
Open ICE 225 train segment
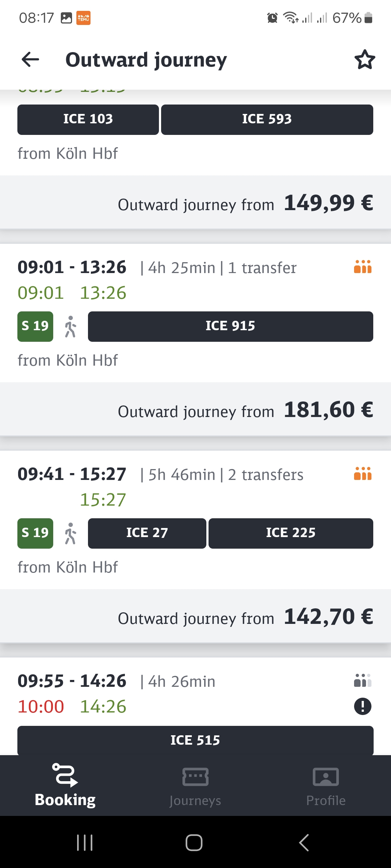click(291, 533)
